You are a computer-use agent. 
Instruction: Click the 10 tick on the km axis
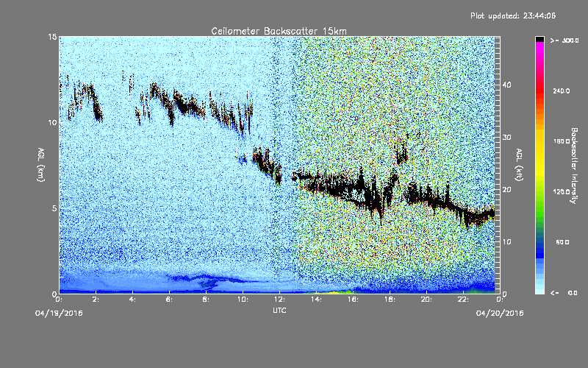point(52,123)
